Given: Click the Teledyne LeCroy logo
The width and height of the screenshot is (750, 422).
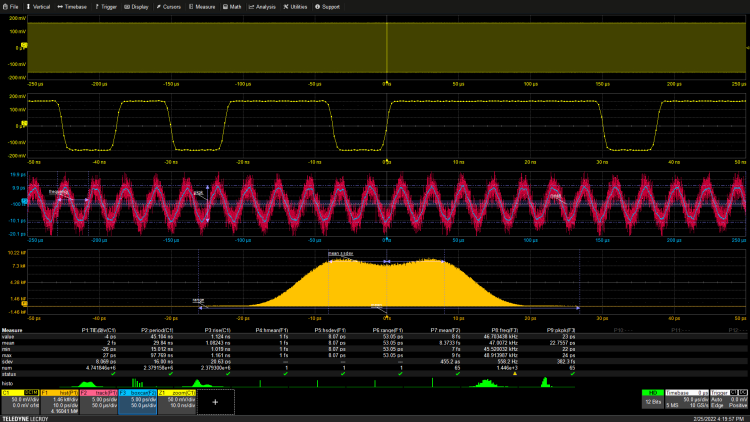Looking at the screenshot, I should pyautogui.click(x=25, y=419).
